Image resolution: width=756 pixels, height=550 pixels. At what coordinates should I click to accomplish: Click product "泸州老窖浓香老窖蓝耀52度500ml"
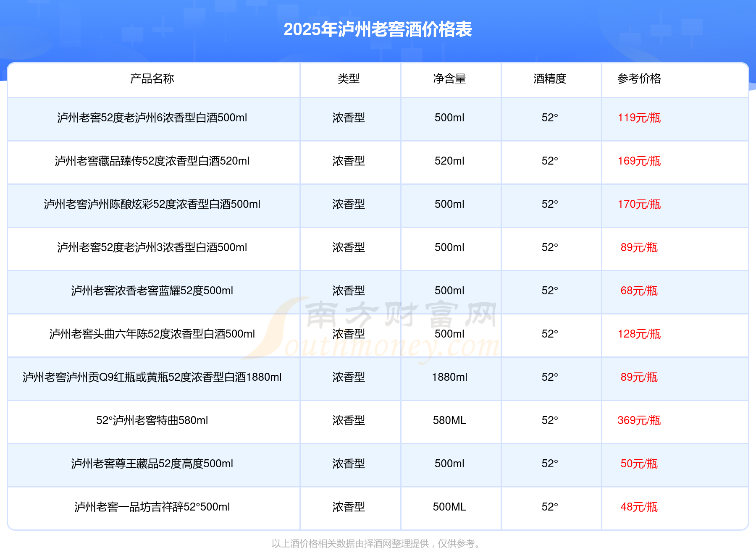pyautogui.click(x=152, y=291)
